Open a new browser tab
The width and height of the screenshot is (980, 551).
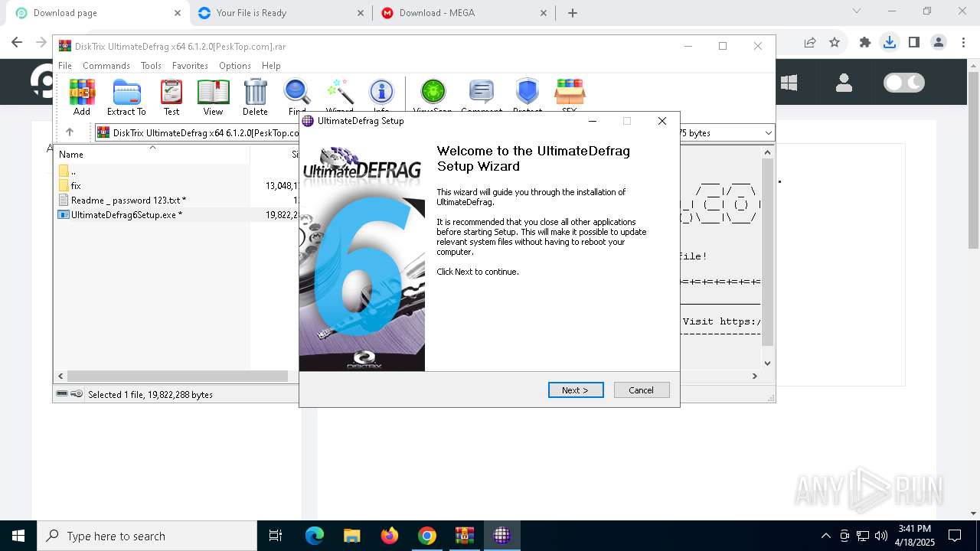click(x=572, y=13)
